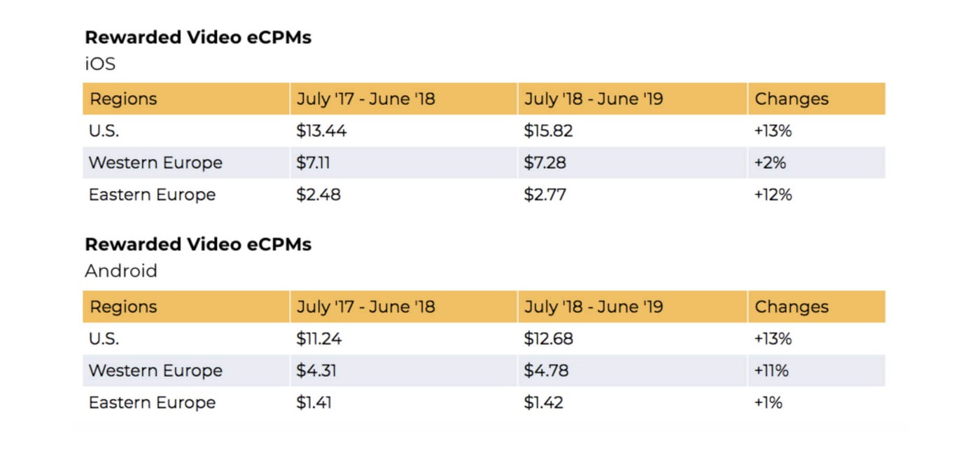
Task: Select the +2% change cell
Action: pyautogui.click(x=770, y=162)
